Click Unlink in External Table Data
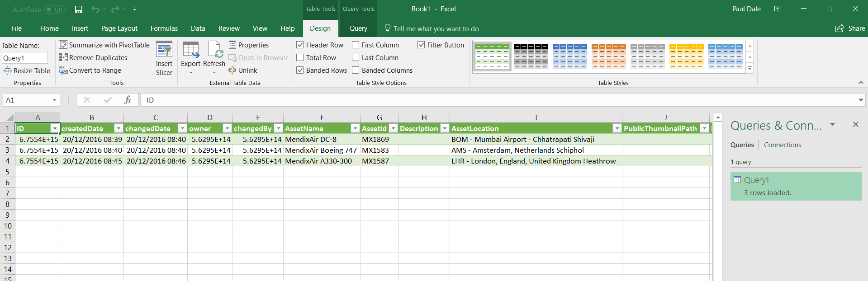 [243, 70]
